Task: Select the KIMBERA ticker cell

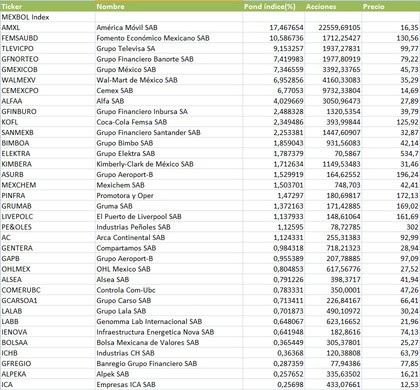Action: click(48, 164)
